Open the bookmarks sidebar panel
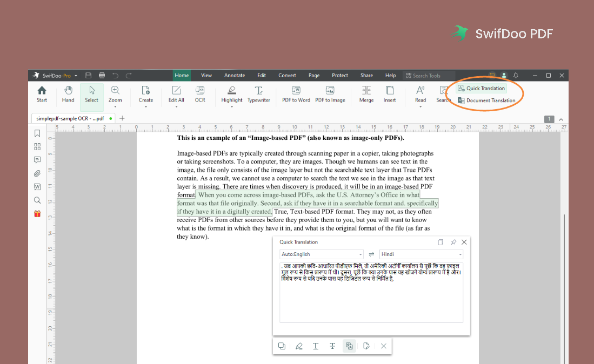 click(x=37, y=133)
